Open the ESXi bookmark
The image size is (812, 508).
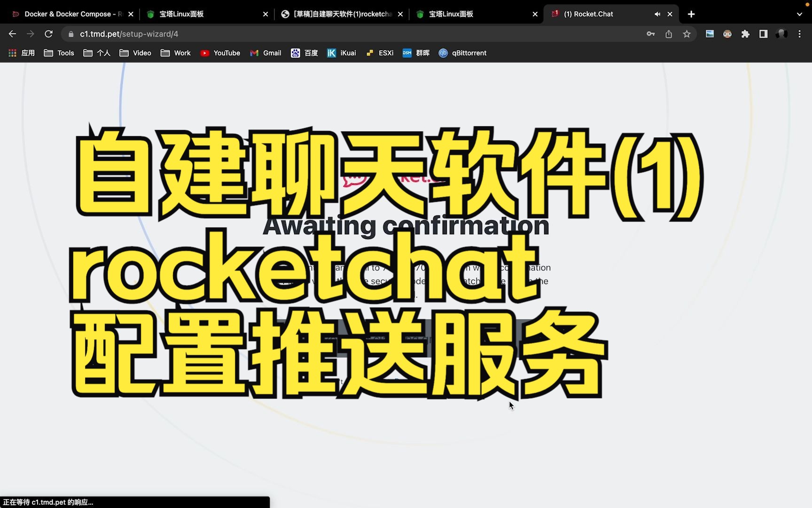[380, 53]
